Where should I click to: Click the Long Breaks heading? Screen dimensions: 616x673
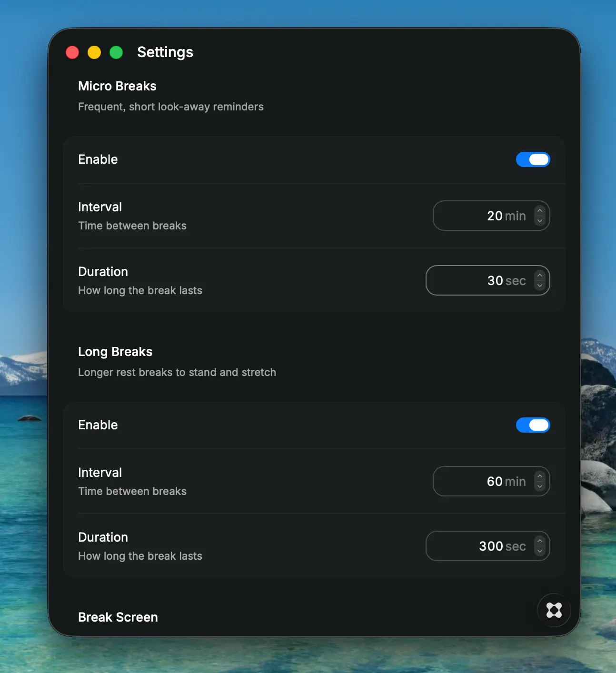coord(115,352)
